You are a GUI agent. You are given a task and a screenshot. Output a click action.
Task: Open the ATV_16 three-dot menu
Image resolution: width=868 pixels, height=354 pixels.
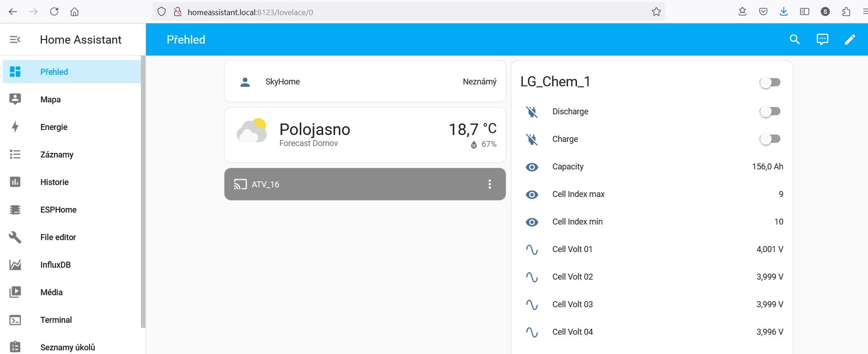[489, 184]
